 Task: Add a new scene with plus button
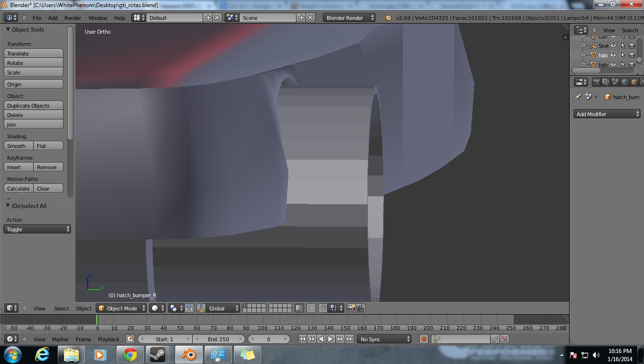[x=301, y=18]
